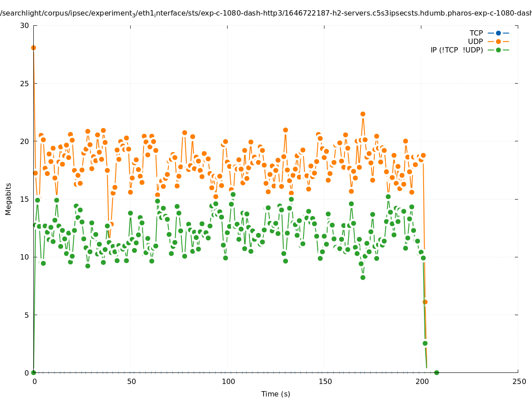Click the Megabits y-axis label
Image resolution: width=532 pixels, height=400 pixels.
pos(8,199)
